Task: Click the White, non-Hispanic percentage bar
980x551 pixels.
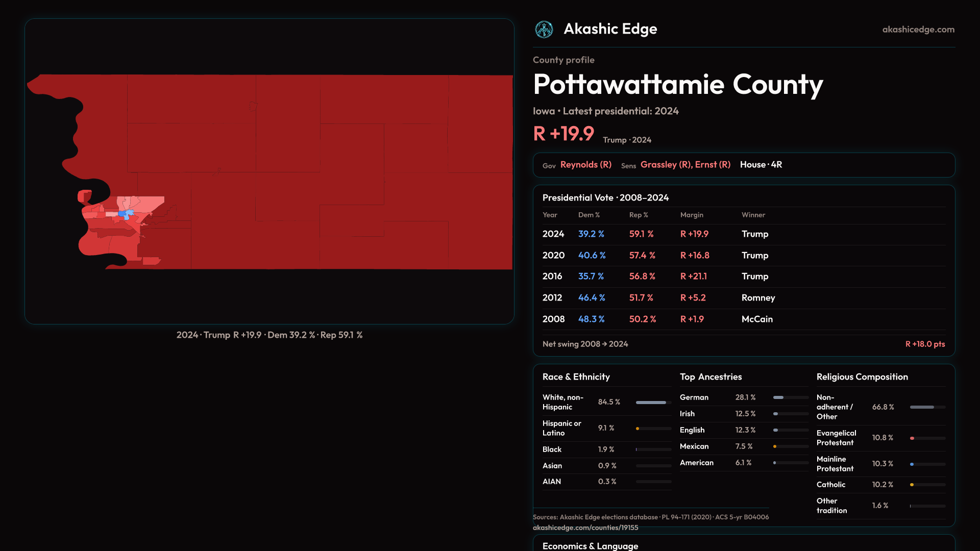Action: tap(651, 403)
